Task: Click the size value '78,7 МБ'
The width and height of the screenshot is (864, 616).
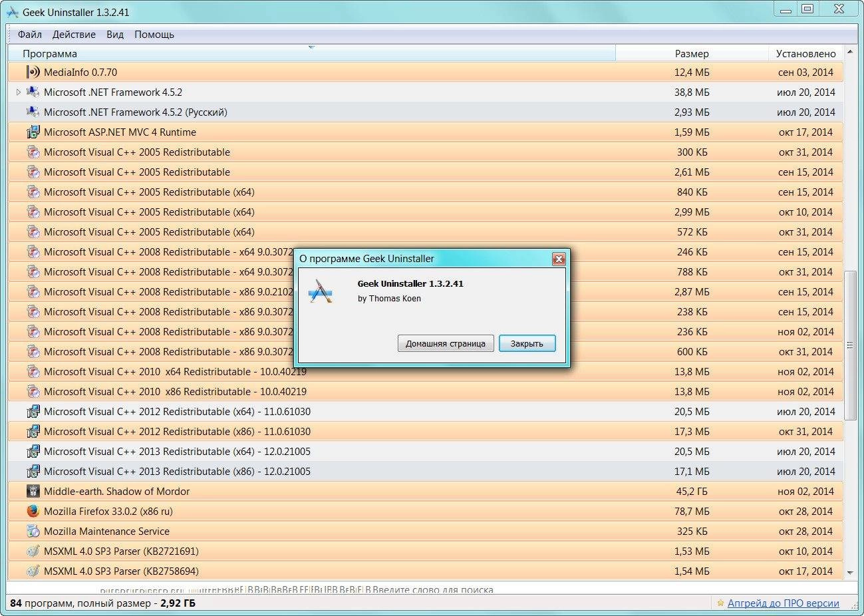Action: 692,511
